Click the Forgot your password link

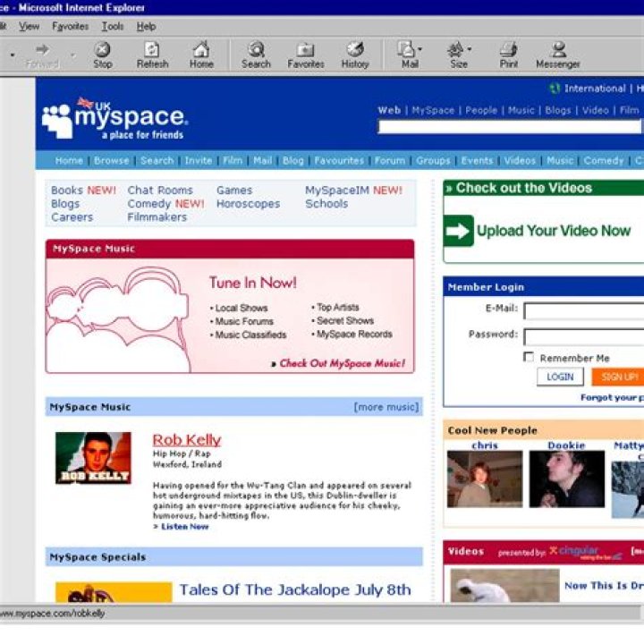click(612, 397)
